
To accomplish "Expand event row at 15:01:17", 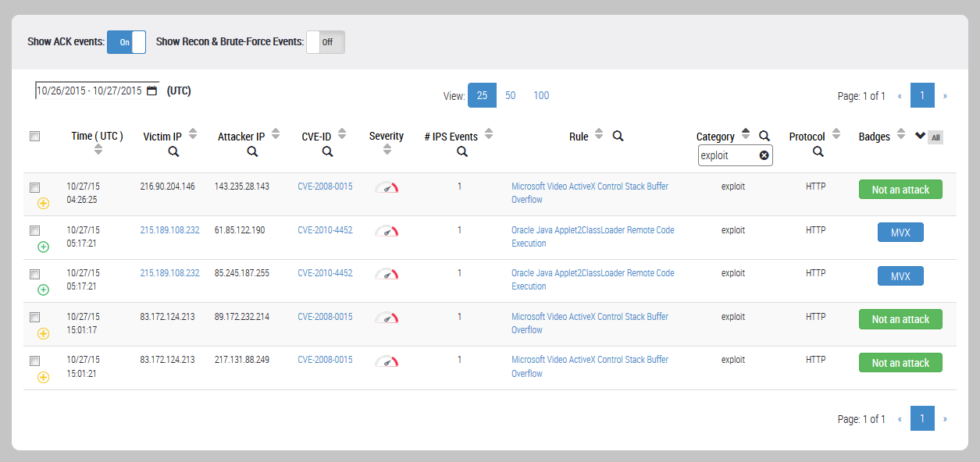I will (x=43, y=333).
